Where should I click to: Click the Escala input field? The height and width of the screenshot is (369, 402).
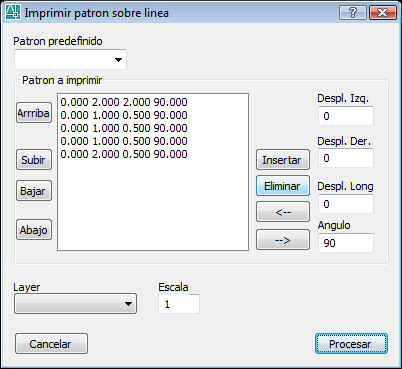pos(179,304)
